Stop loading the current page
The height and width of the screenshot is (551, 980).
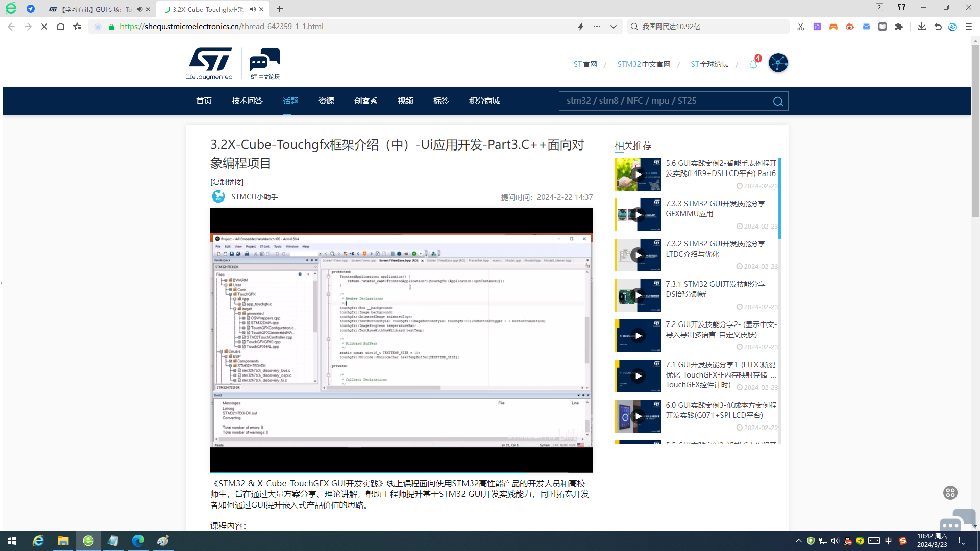(44, 27)
